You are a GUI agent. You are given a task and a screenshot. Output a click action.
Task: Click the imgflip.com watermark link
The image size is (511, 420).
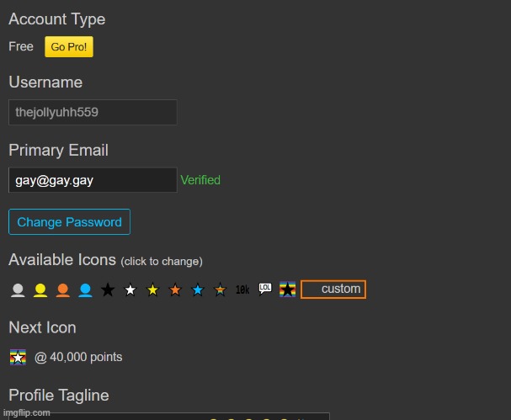coord(26,412)
